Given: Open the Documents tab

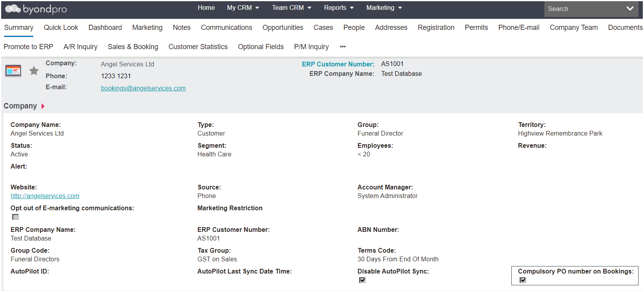Looking at the screenshot, I should (x=625, y=28).
